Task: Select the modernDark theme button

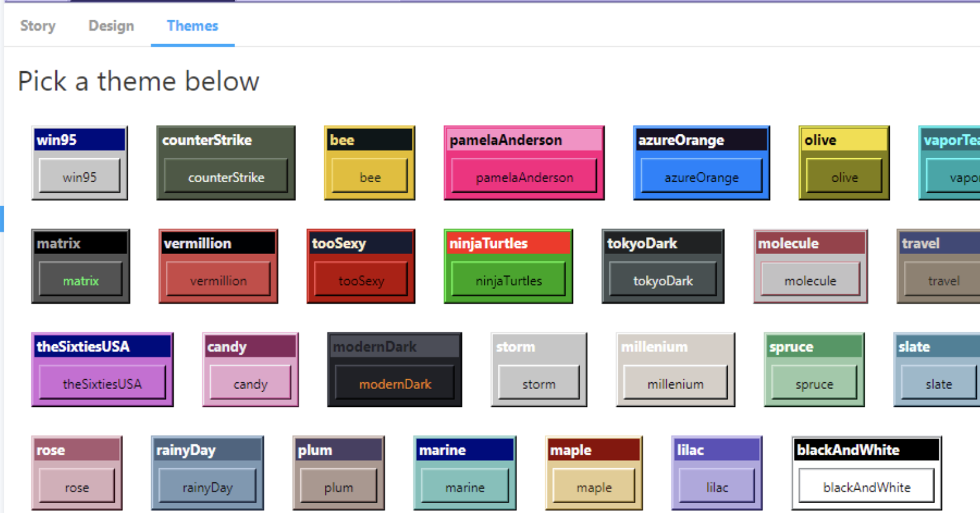Action: (x=395, y=384)
